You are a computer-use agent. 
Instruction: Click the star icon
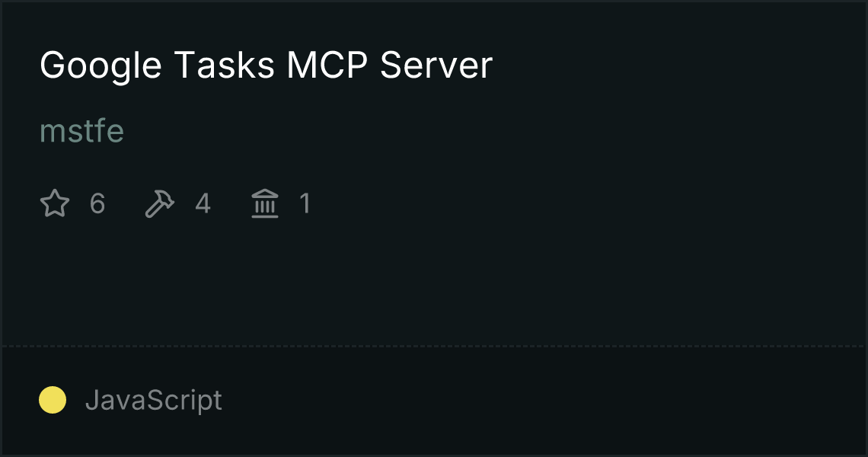click(55, 203)
